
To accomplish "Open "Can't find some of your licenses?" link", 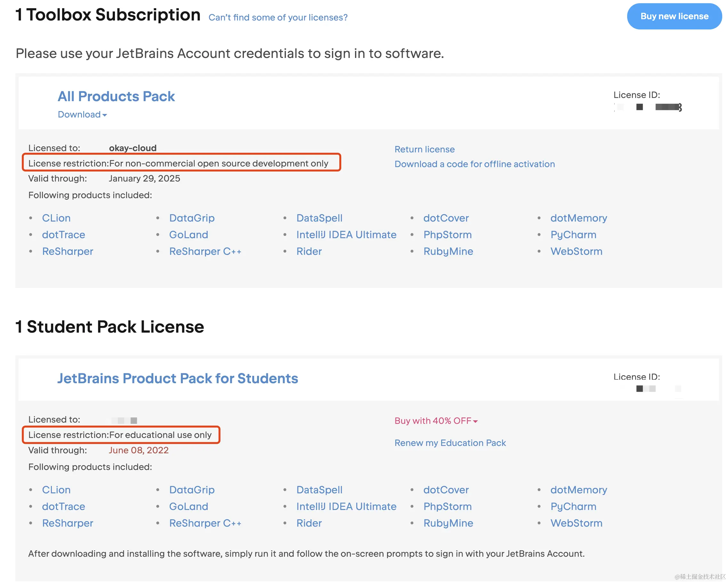I will [278, 17].
